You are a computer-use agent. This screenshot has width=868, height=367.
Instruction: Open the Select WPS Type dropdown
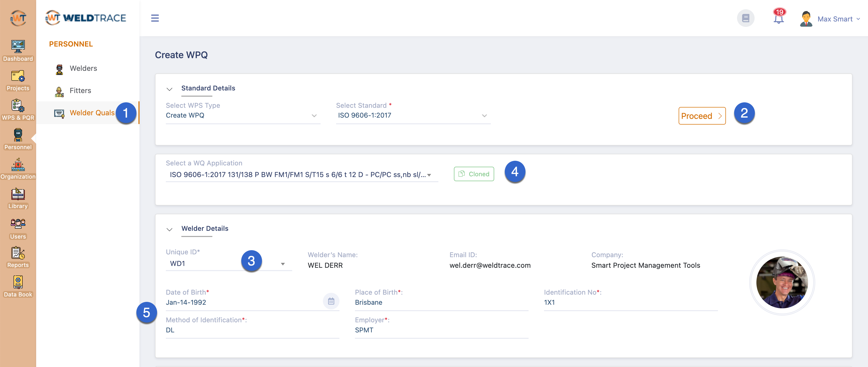[243, 116]
